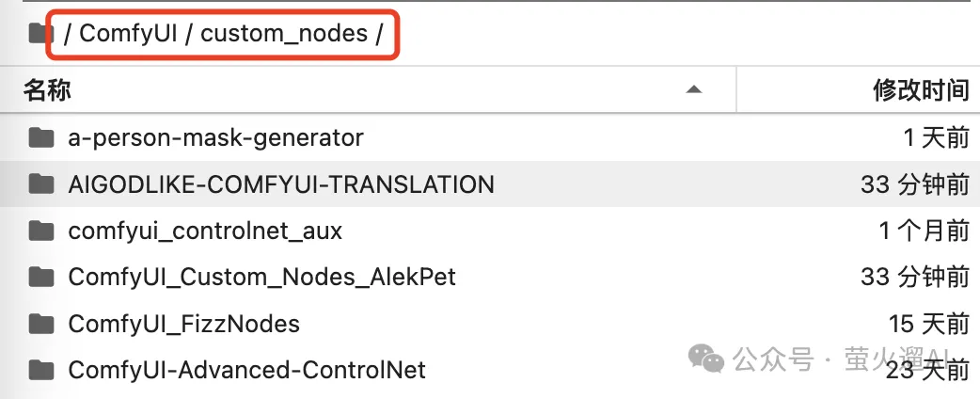
Task: Go to custom_nodes in the breadcrumb
Action: pyautogui.click(x=284, y=34)
